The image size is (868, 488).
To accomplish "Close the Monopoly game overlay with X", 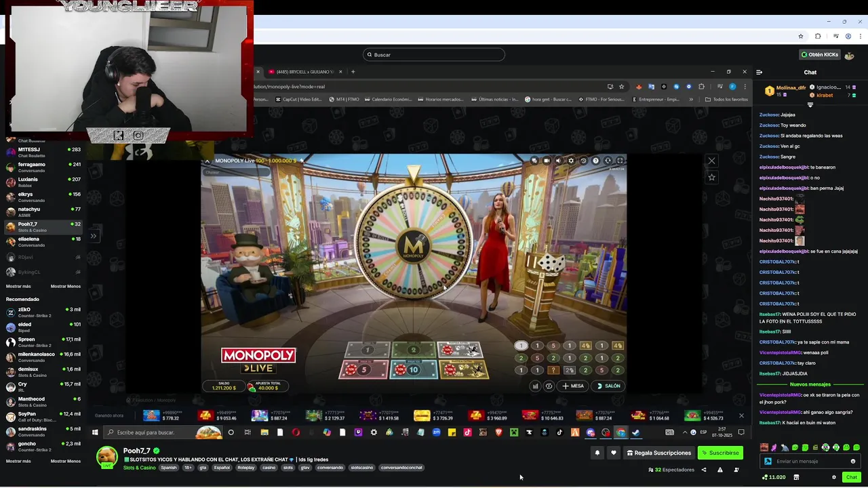I will pos(711,161).
